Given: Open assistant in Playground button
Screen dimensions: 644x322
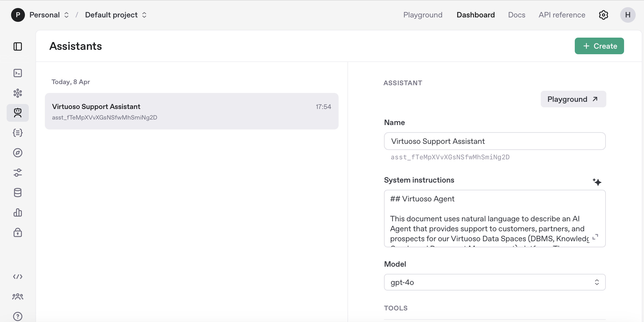Looking at the screenshot, I should [x=573, y=99].
